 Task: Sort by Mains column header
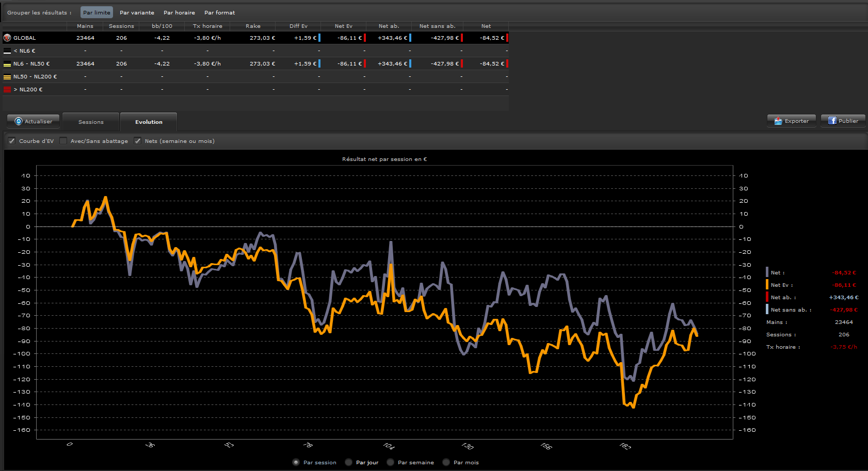pyautogui.click(x=85, y=26)
